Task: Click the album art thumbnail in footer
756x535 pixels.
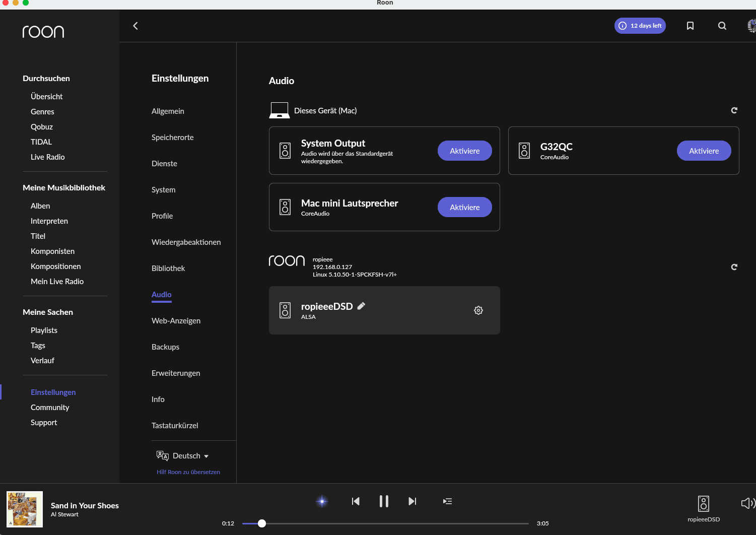Action: pyautogui.click(x=25, y=509)
